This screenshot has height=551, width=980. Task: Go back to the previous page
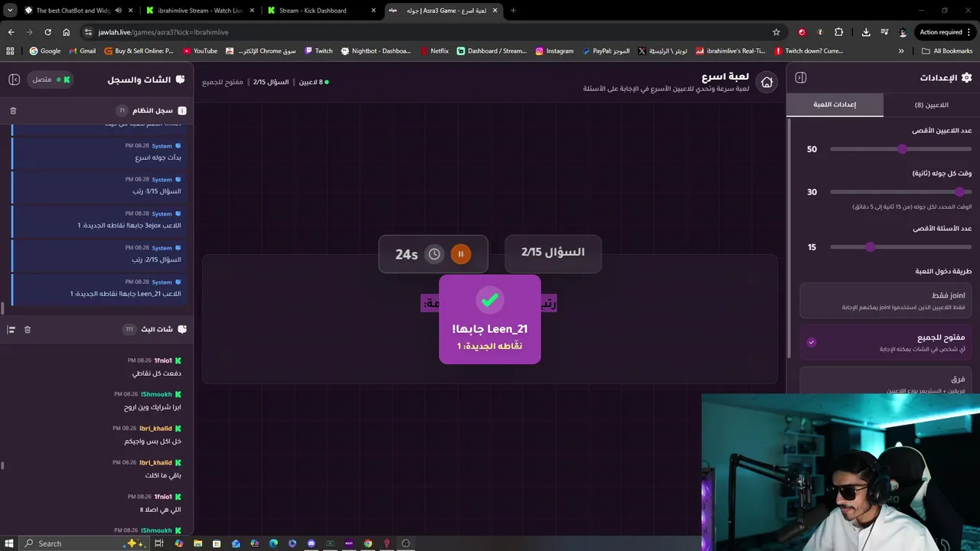click(11, 32)
